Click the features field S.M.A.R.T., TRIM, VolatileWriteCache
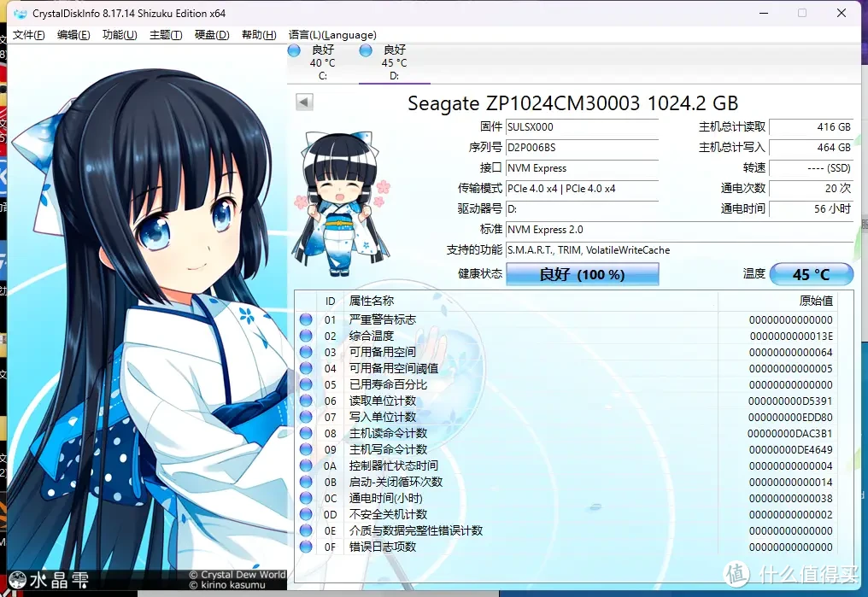The width and height of the screenshot is (868, 597). (x=679, y=250)
